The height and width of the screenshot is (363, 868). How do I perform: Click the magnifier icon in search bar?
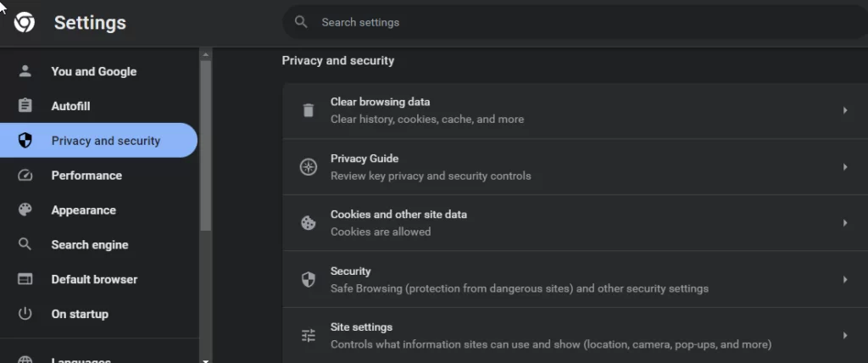click(x=301, y=22)
